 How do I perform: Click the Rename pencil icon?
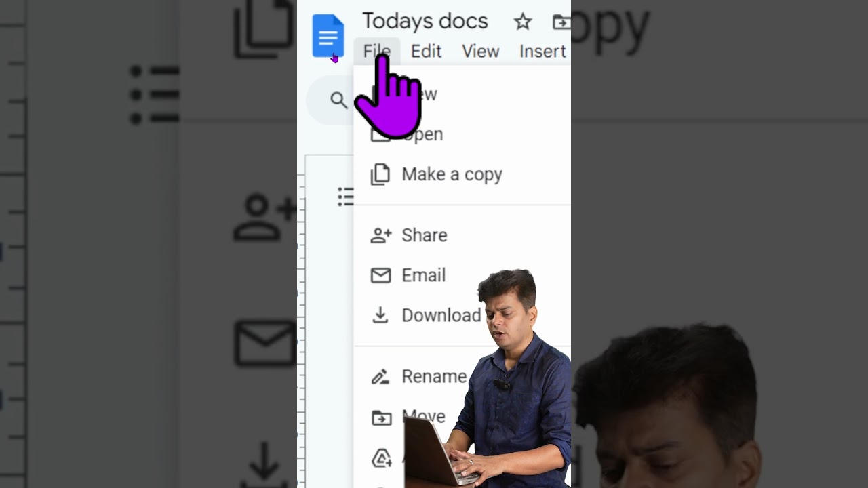click(380, 376)
